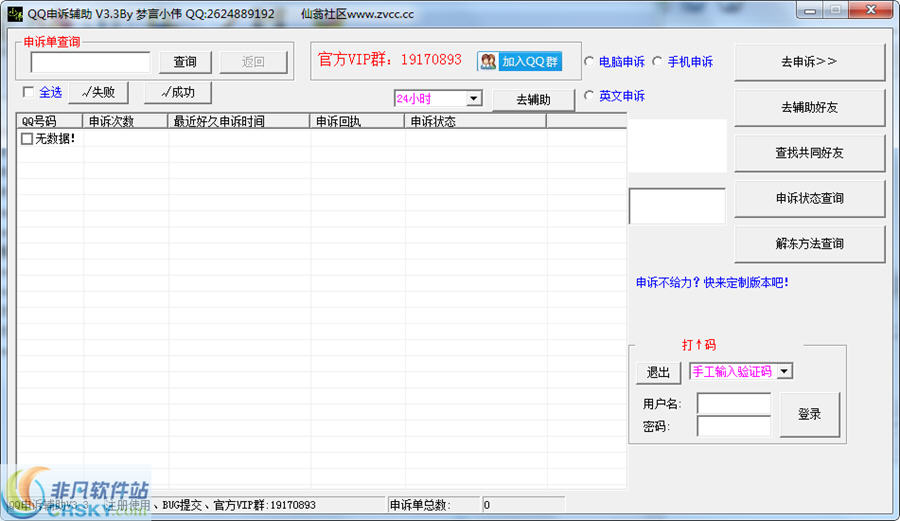This screenshot has height=521, width=900.
Task: Click 查找共同好友 button
Action: click(809, 153)
